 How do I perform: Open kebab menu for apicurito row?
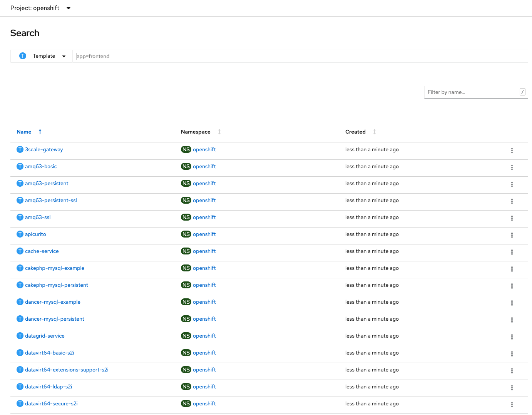click(512, 235)
